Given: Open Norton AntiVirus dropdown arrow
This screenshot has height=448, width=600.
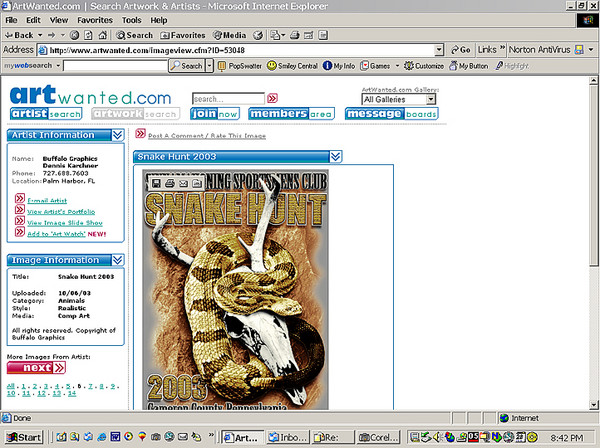Looking at the screenshot, I should tap(591, 50).
